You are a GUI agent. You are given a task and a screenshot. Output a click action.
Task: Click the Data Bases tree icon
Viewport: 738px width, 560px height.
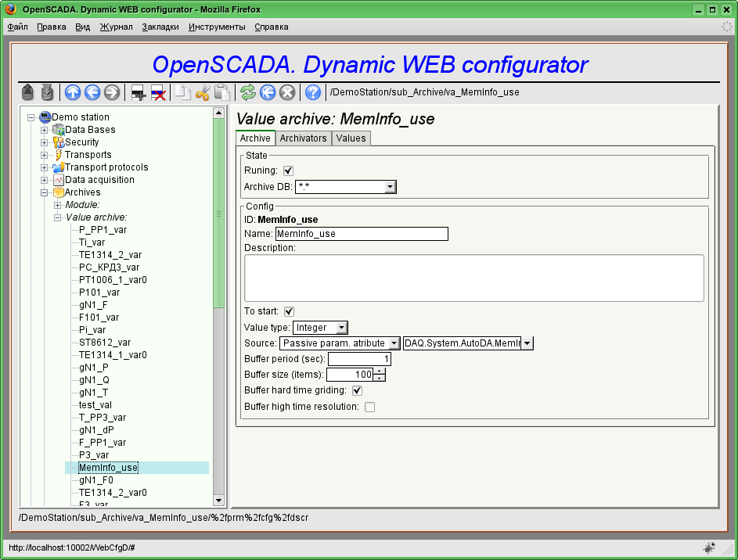click(59, 129)
